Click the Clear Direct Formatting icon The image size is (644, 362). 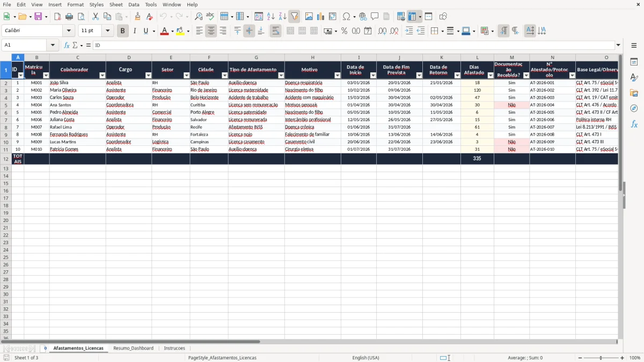(x=149, y=17)
